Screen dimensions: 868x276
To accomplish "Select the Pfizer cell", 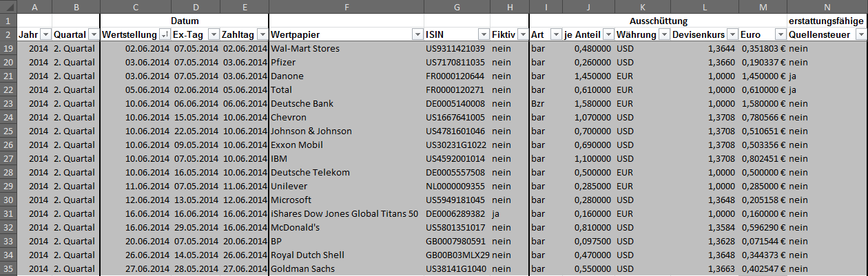I will tap(347, 62).
